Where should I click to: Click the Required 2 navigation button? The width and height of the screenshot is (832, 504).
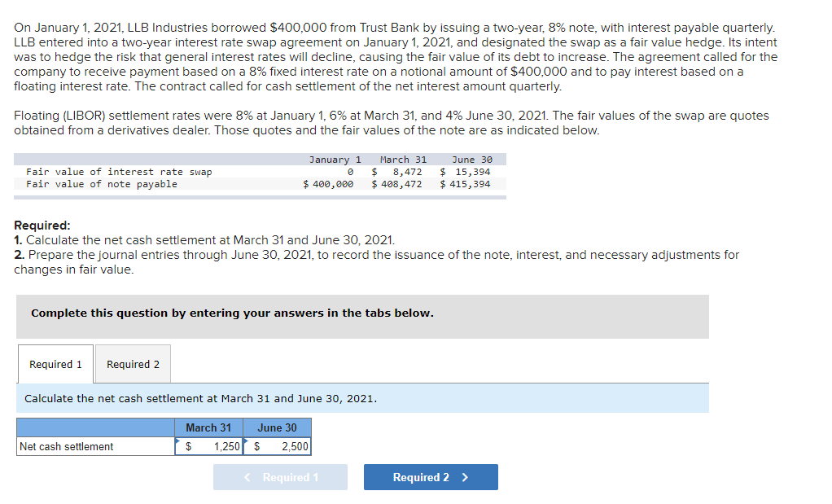[x=430, y=477]
